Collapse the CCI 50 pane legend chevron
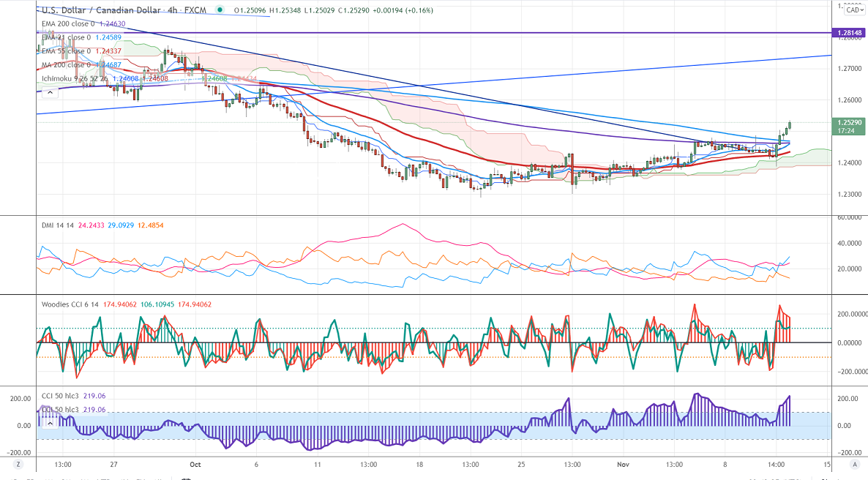This screenshot has width=868, height=480. point(50,423)
